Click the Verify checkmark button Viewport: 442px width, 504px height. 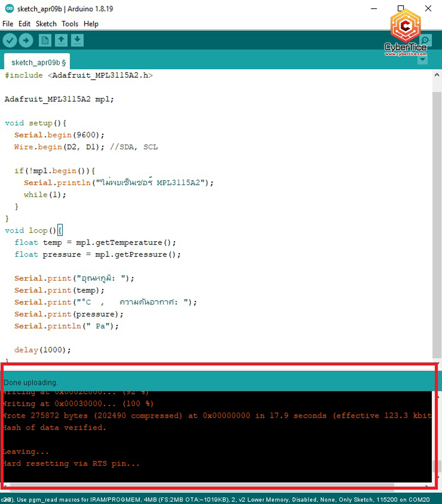pos(10,40)
